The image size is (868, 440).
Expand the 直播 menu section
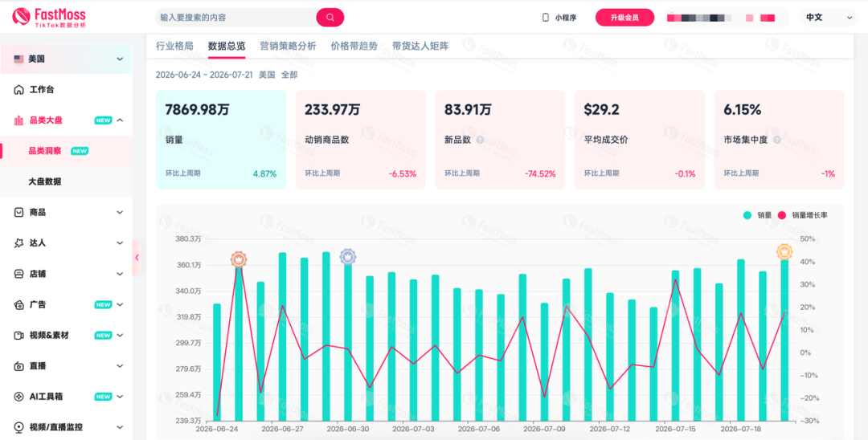tap(120, 366)
